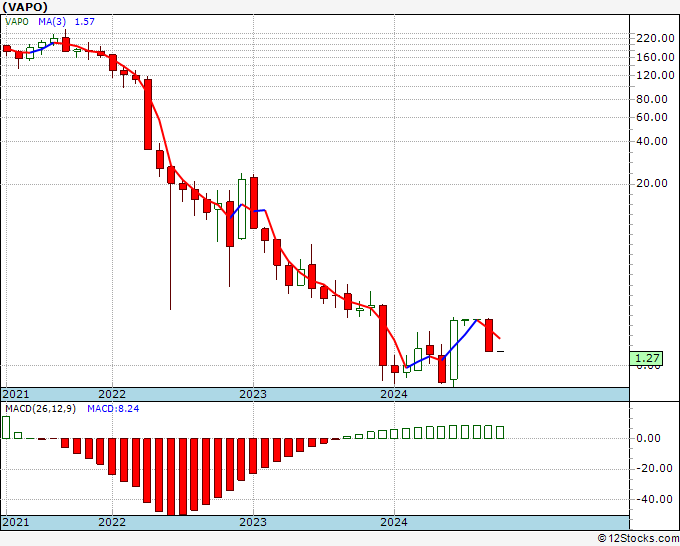The image size is (680, 546).
Task: Open the 12Stocks.com copyright link
Action: 638,539
